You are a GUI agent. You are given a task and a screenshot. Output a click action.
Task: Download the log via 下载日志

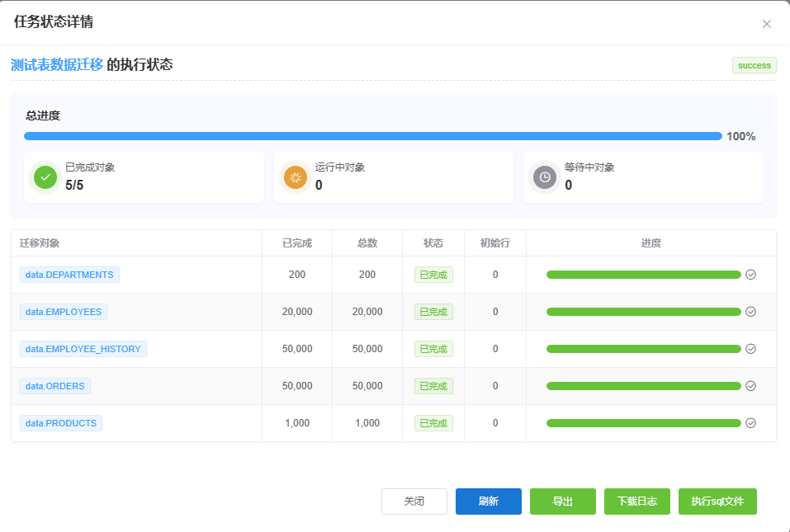click(636, 501)
